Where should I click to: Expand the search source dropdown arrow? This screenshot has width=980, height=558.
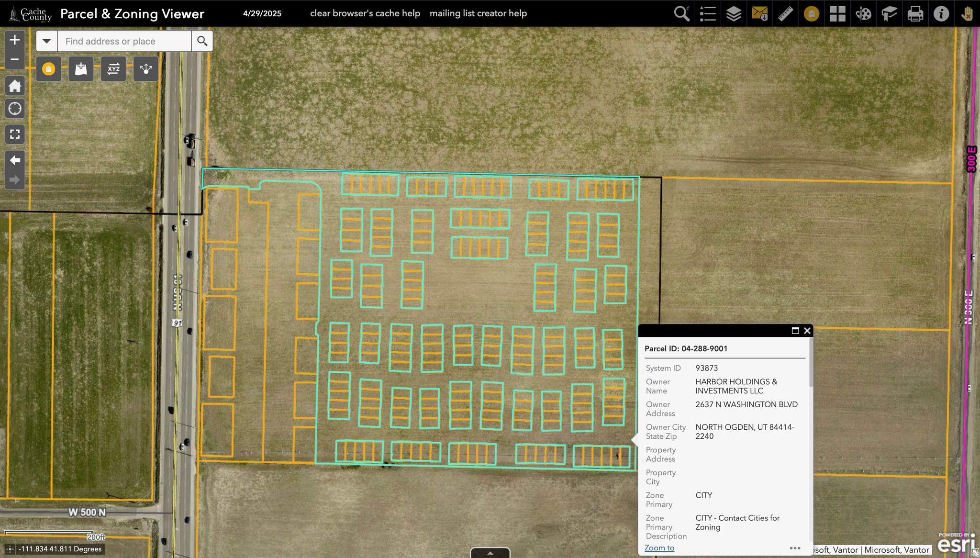pyautogui.click(x=46, y=41)
